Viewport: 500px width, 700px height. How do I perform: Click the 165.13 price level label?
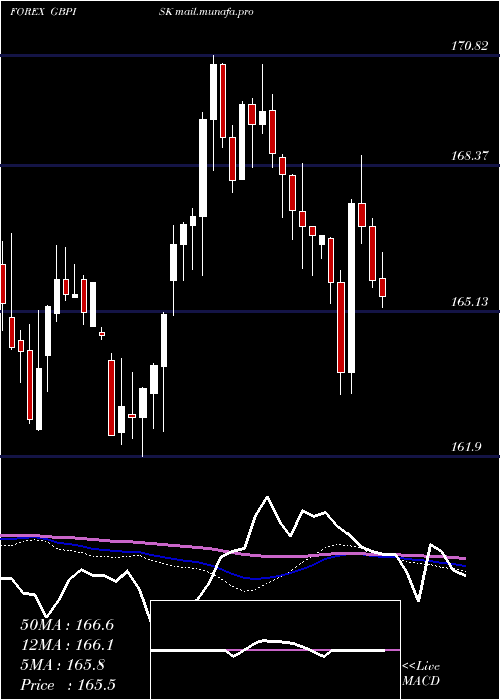tap(469, 302)
